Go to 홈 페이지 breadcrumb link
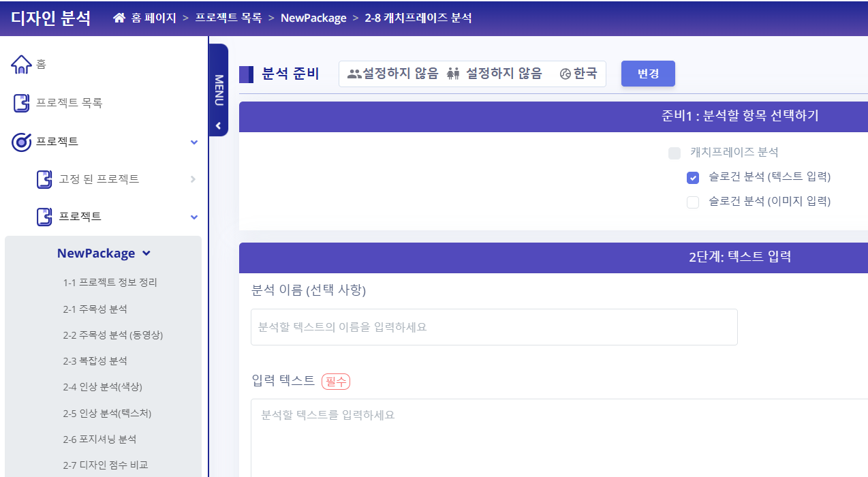The width and height of the screenshot is (868, 477). pyautogui.click(x=153, y=18)
